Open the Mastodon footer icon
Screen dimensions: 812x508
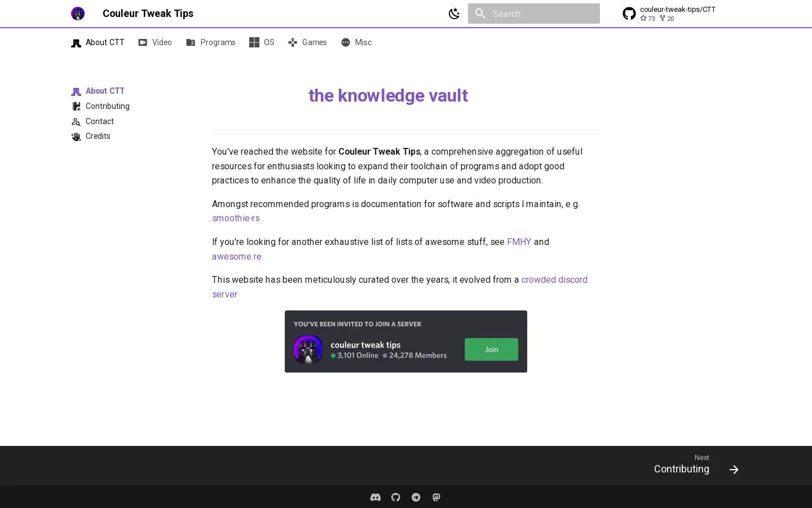tap(436, 497)
